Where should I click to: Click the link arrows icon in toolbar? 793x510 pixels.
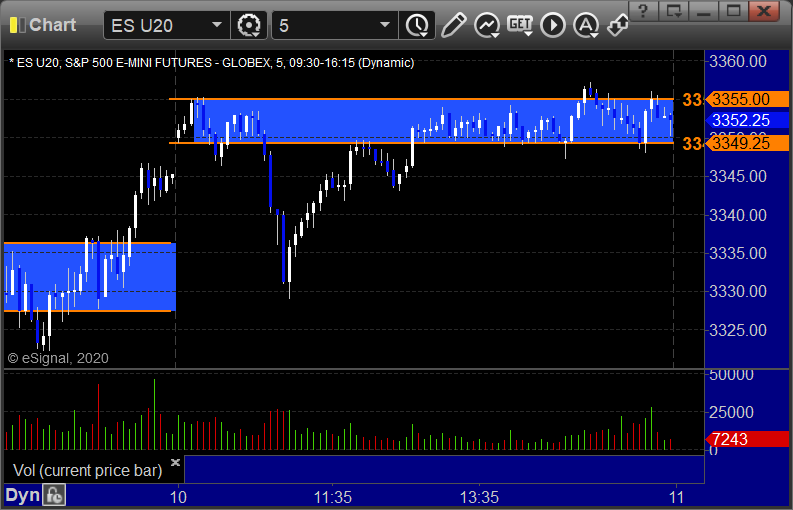pyautogui.click(x=618, y=25)
